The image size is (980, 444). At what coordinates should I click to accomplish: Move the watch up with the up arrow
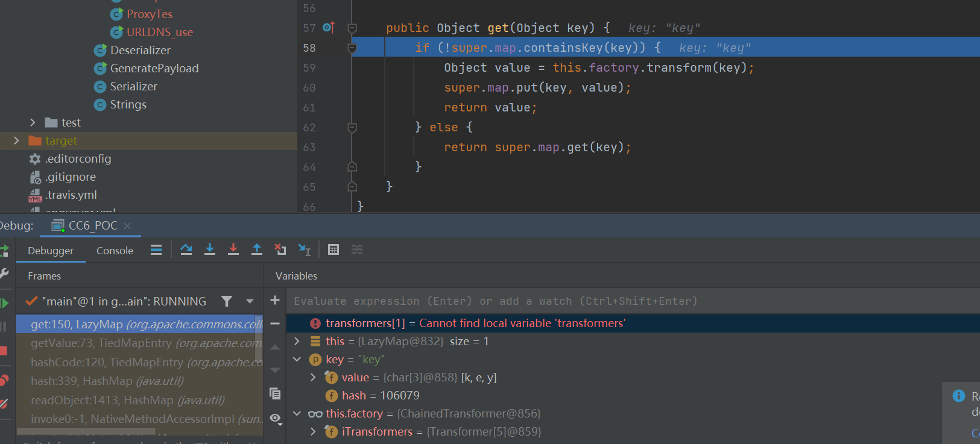pos(275,347)
